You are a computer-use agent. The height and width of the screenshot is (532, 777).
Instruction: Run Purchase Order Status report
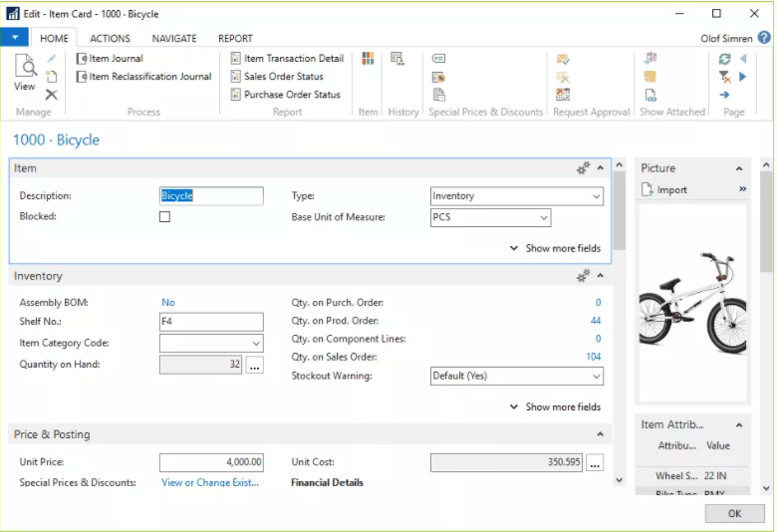pos(286,95)
